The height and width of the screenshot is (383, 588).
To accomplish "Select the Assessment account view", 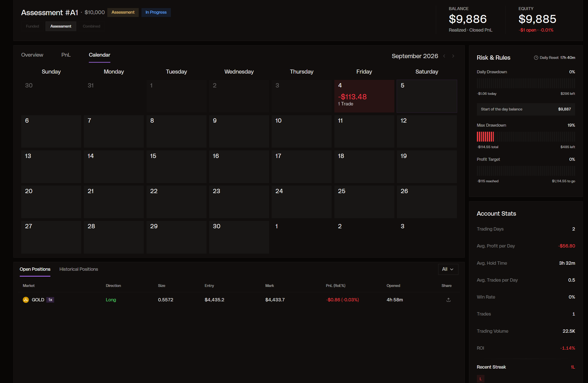I will click(x=61, y=26).
